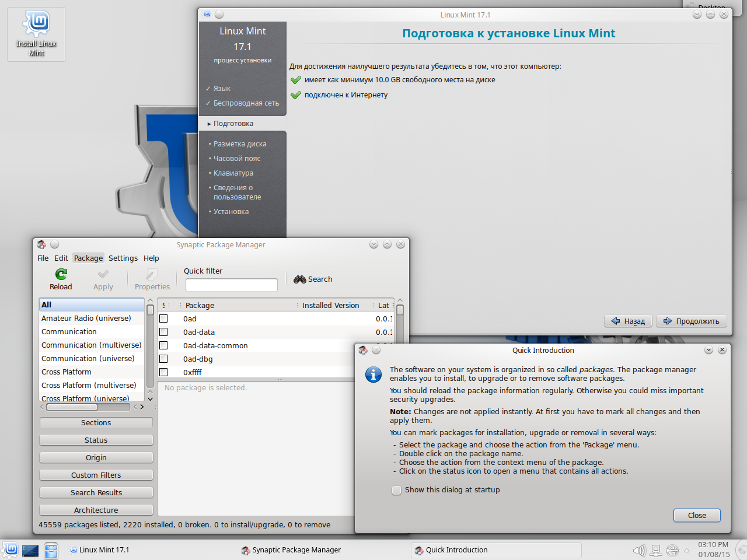This screenshot has width=747, height=560.
Task: Click the category list scroll-down arrow
Action: [150, 399]
